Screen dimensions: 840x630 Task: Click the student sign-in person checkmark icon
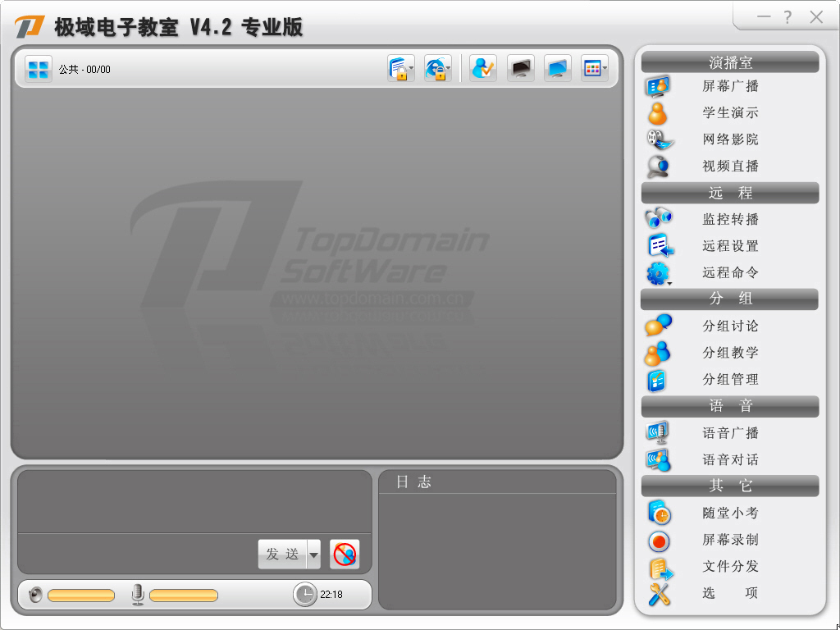482,69
